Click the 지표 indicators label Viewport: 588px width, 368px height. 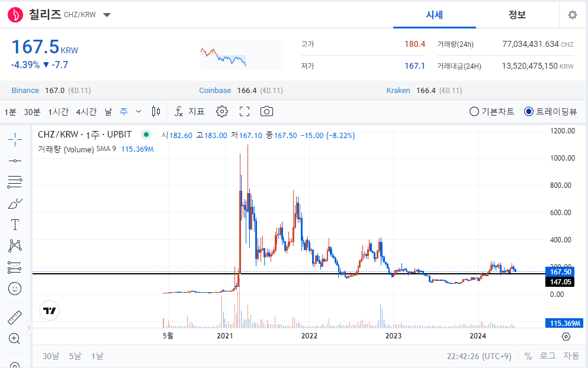click(x=196, y=112)
